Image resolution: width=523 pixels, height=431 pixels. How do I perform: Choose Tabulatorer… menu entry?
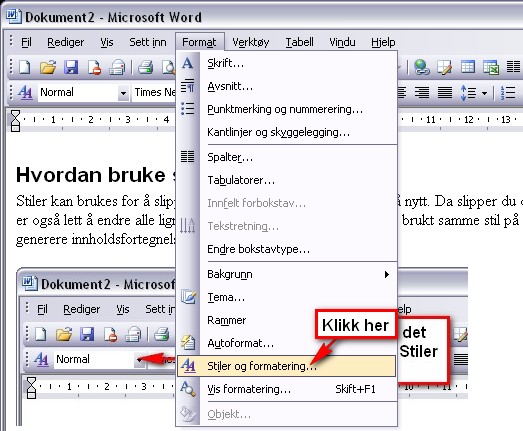(287, 180)
